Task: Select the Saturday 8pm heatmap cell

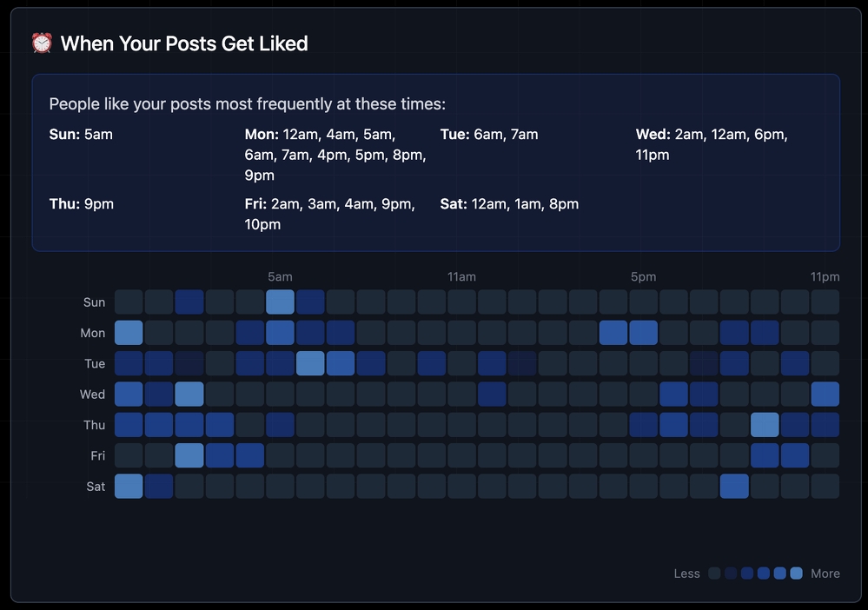Action: click(734, 487)
